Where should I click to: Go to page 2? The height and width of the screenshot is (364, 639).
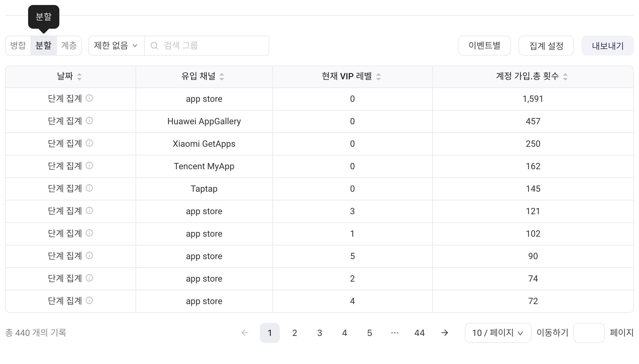295,333
